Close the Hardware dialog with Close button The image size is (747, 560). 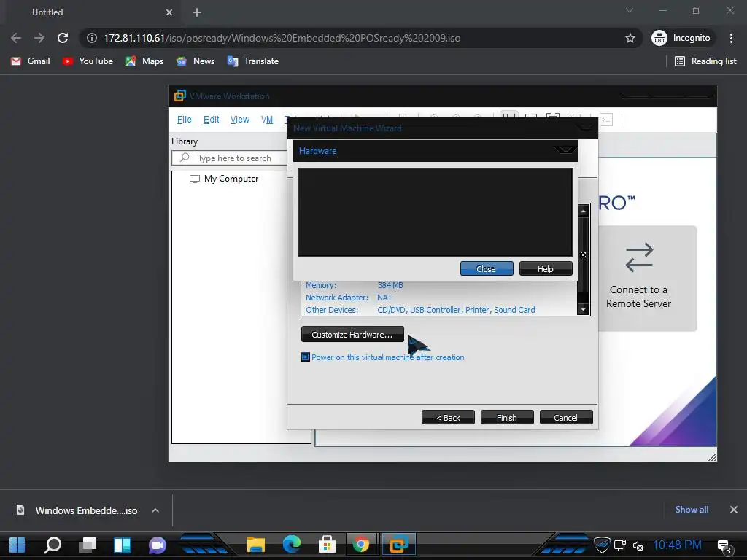click(487, 268)
